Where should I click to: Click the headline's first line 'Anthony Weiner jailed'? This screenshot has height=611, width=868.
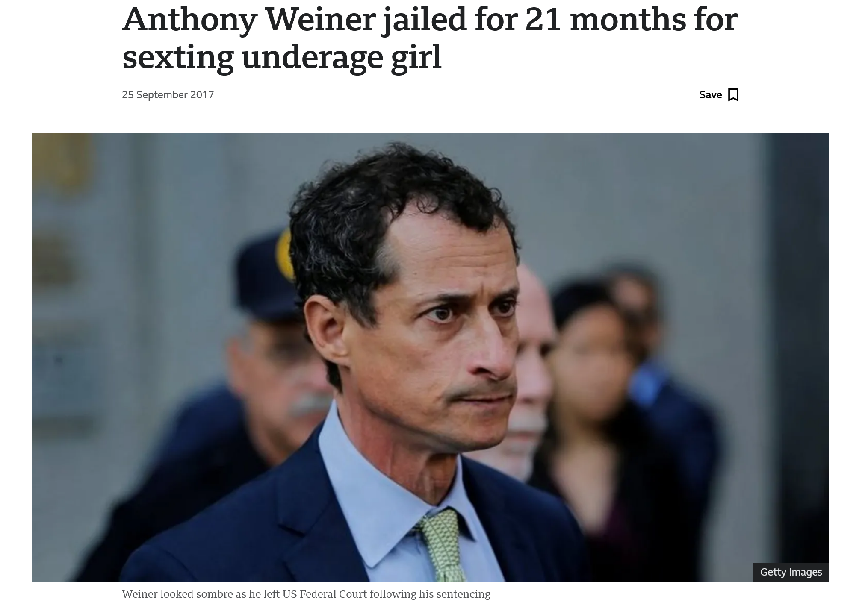(x=294, y=19)
